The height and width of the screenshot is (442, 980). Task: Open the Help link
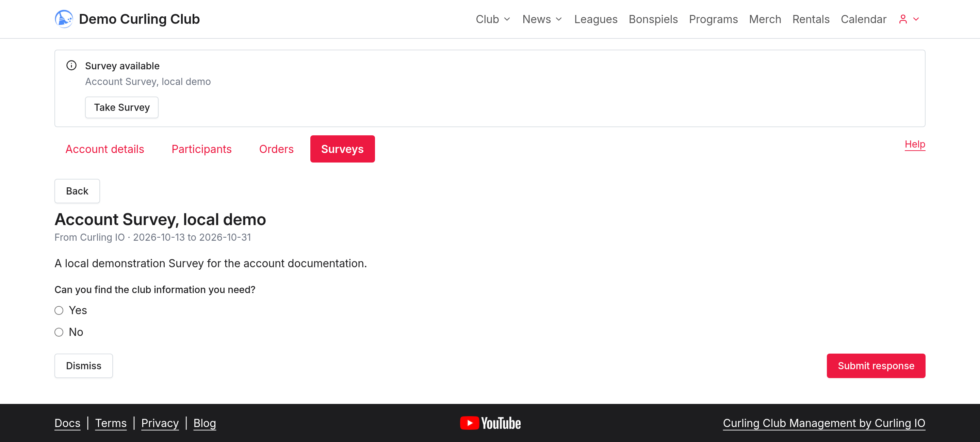click(x=915, y=144)
